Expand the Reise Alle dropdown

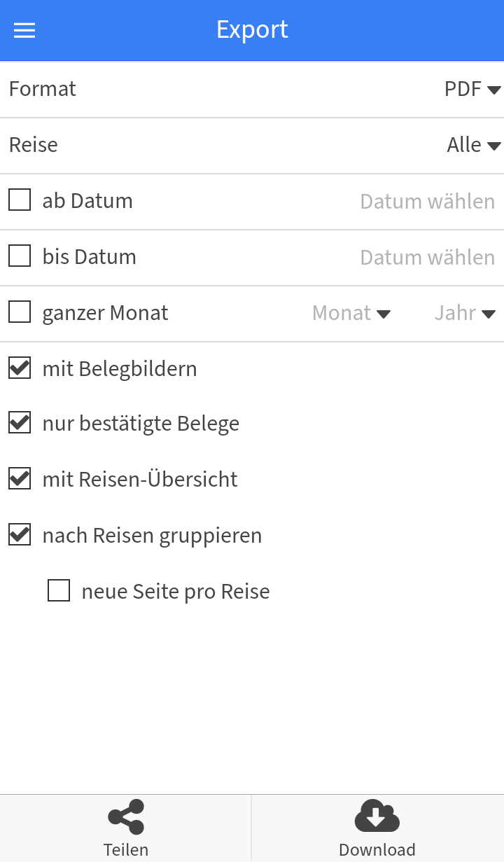[x=474, y=146]
